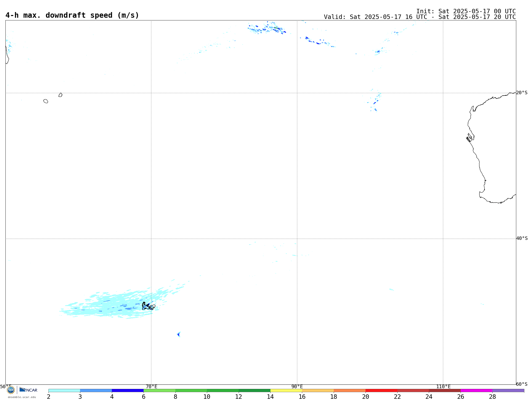Click the 90°E longitude label
The width and height of the screenshot is (532, 400).
(297, 386)
